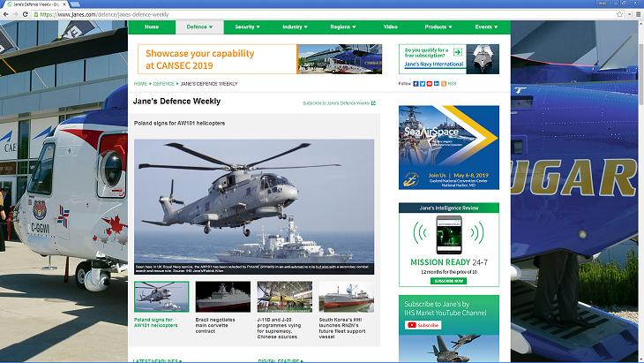Click the arrow icon in Navy International ad
The width and height of the screenshot is (644, 363).
(458, 52)
